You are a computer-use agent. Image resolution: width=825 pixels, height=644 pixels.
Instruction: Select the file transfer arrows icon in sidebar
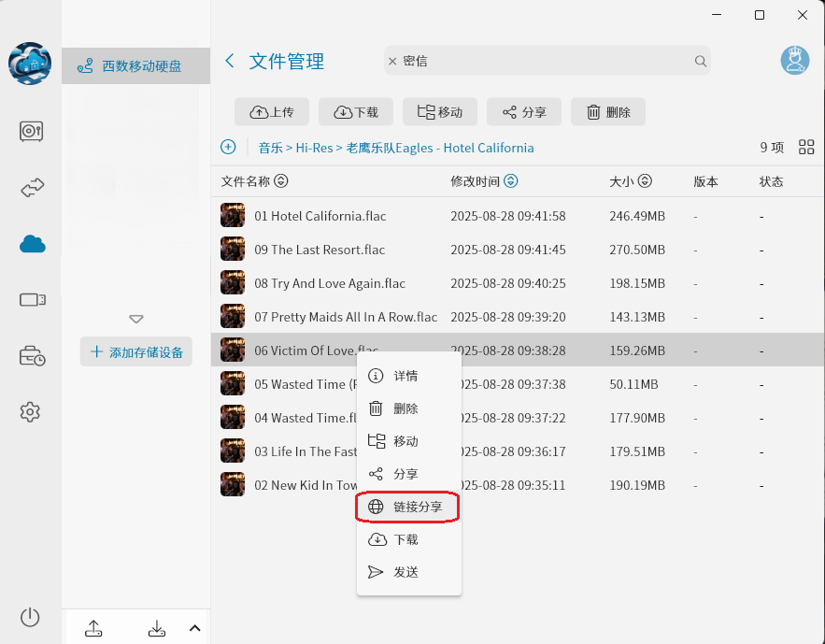[x=31, y=188]
